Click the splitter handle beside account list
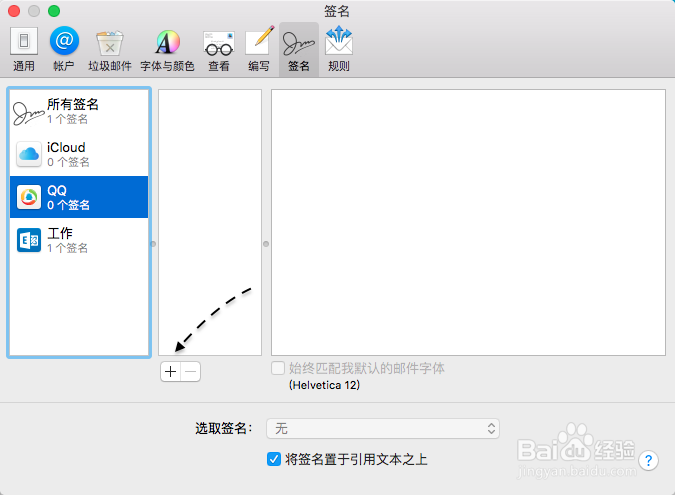Image resolution: width=675 pixels, height=495 pixels. coord(153,244)
